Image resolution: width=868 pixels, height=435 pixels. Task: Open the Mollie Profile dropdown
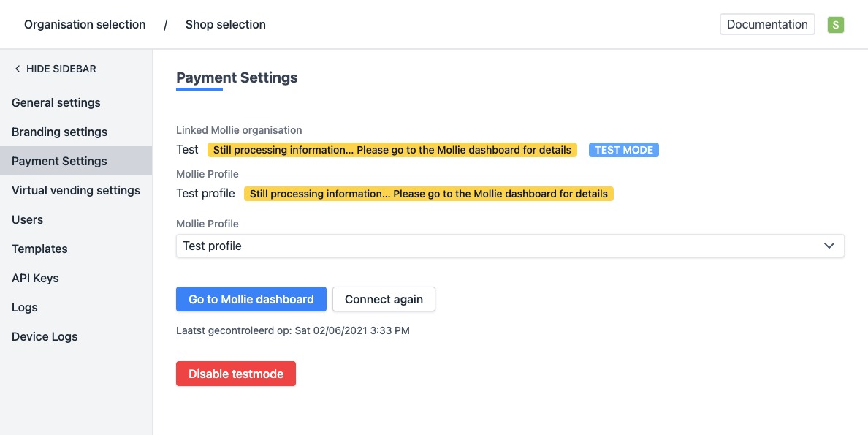click(509, 246)
